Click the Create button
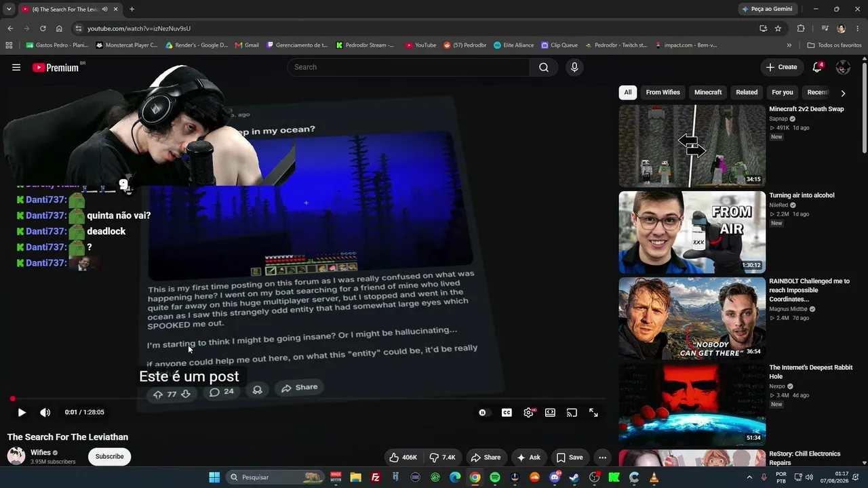 click(x=781, y=67)
